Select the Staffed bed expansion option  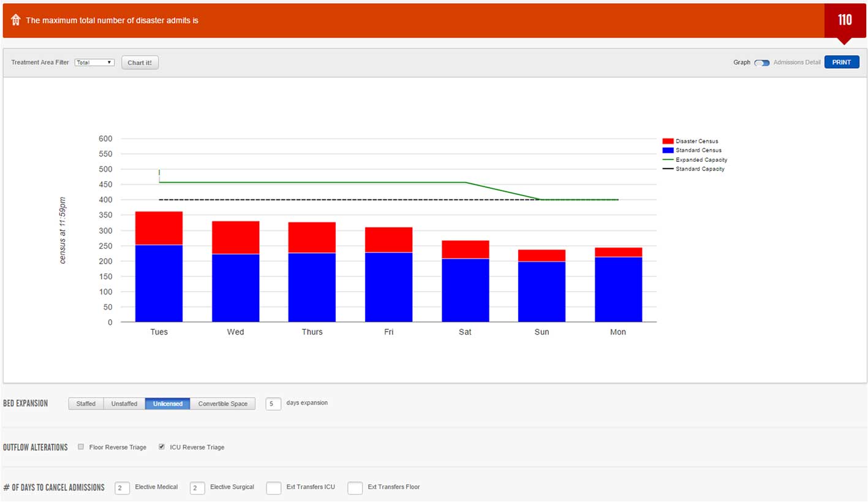coord(86,404)
